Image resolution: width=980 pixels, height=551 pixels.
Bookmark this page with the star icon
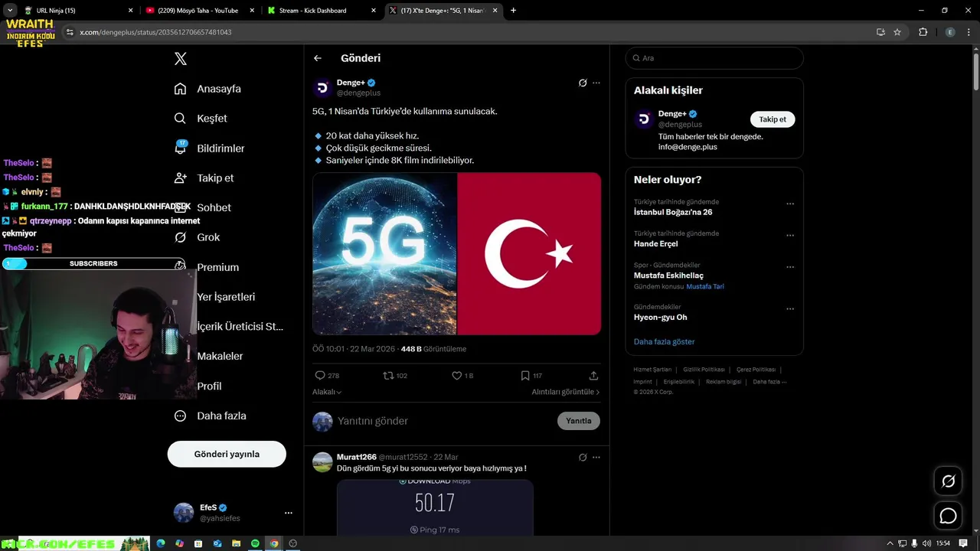coord(897,32)
